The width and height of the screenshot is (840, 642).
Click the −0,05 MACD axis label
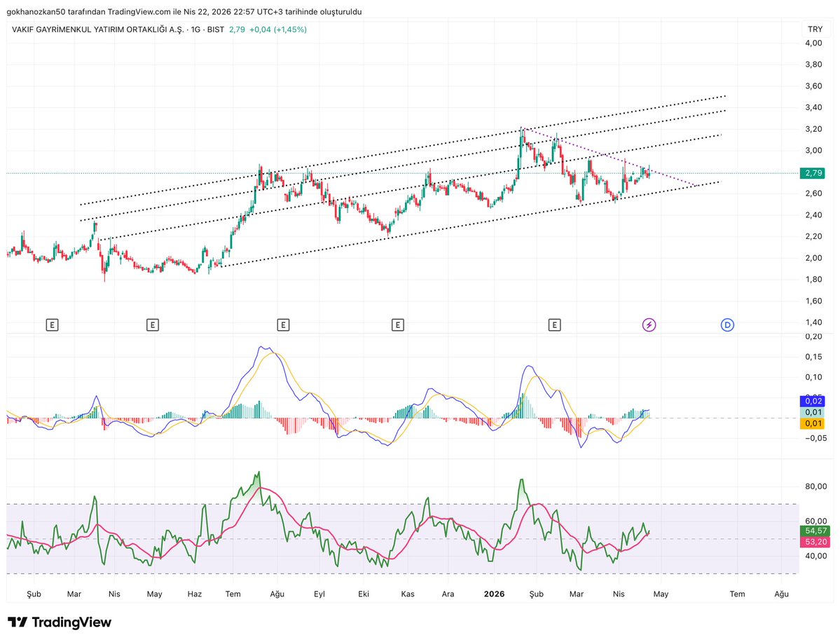[x=815, y=438]
